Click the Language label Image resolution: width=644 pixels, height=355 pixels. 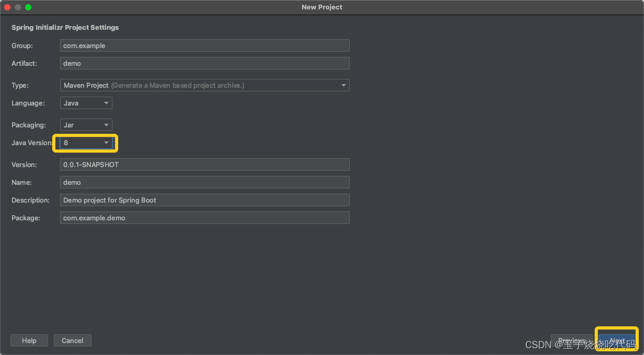coord(28,103)
